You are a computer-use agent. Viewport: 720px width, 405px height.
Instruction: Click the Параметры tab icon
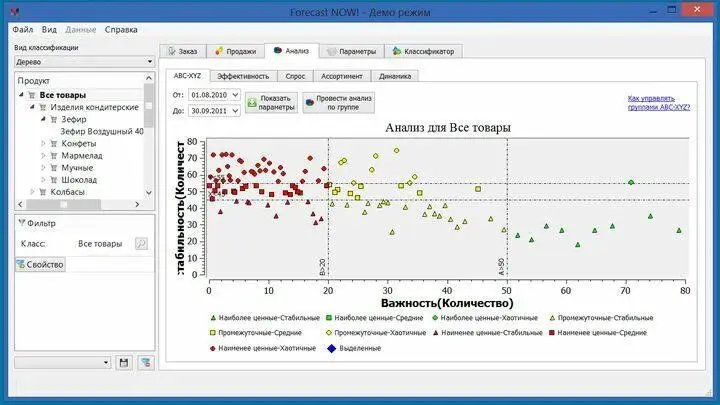(332, 51)
